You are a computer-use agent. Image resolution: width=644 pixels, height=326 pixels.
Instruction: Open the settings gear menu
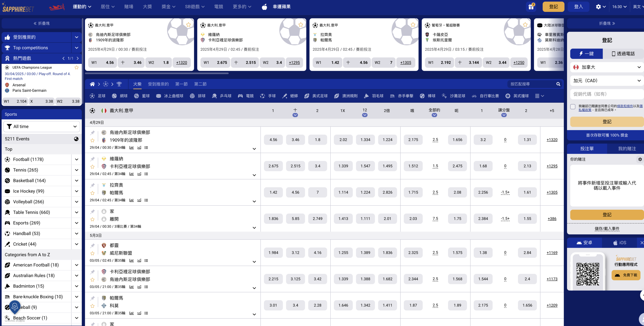(600, 7)
